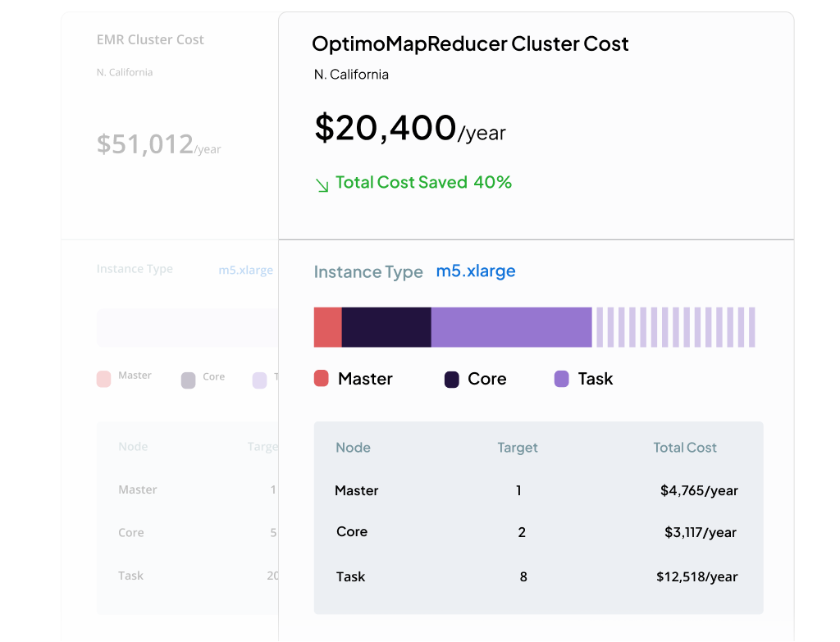Click the "Master" legend label in OptimoMapReducer card
The image size is (840, 642).
point(365,379)
